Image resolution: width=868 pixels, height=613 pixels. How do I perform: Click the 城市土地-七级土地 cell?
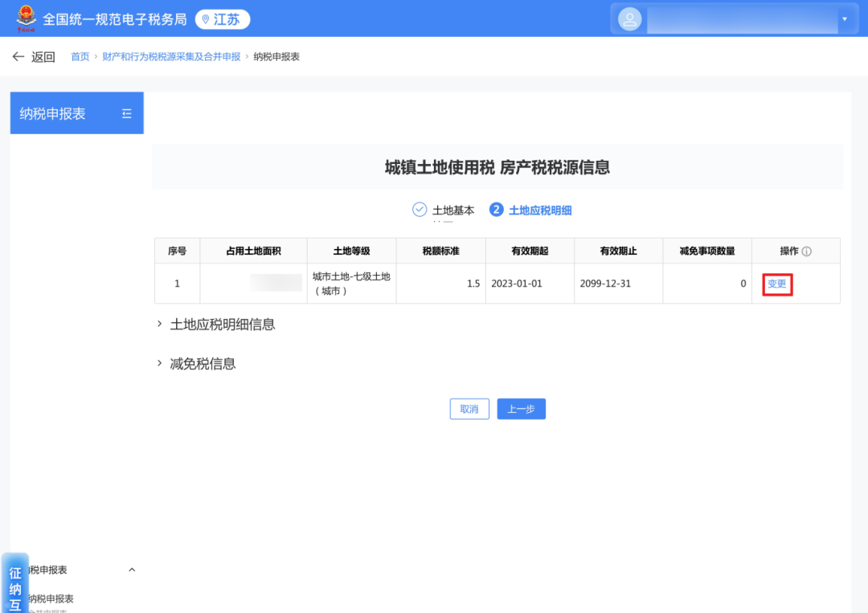pyautogui.click(x=351, y=284)
